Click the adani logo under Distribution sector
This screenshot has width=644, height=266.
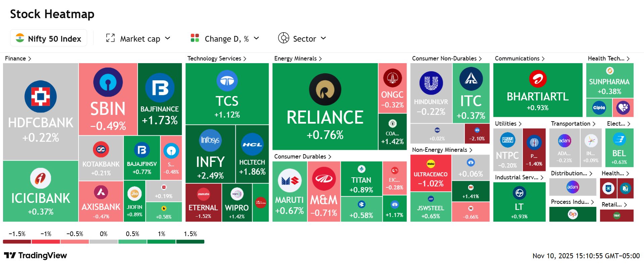point(573,187)
